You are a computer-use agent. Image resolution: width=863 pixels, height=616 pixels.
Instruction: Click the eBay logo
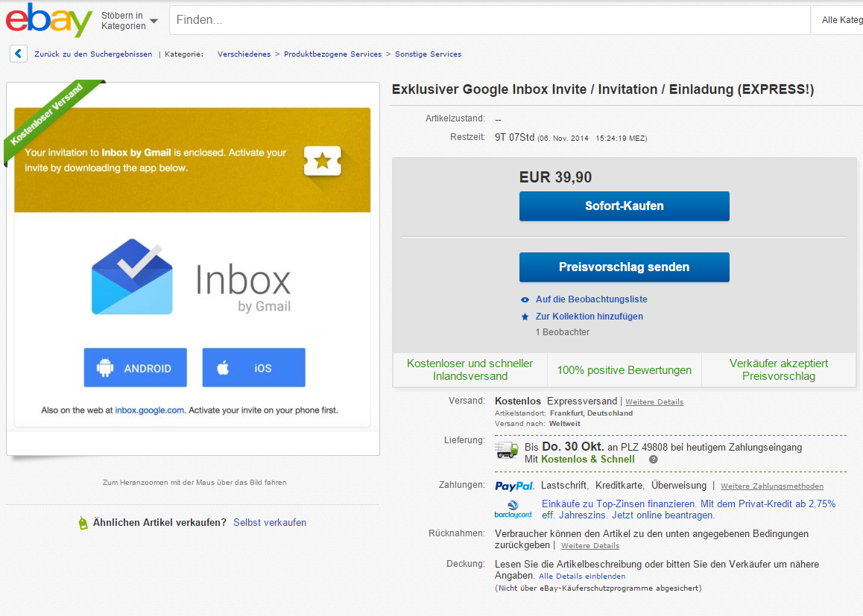[x=49, y=20]
